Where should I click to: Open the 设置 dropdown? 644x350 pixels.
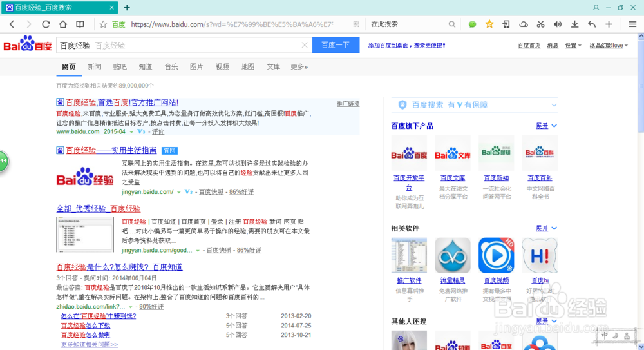(x=573, y=46)
